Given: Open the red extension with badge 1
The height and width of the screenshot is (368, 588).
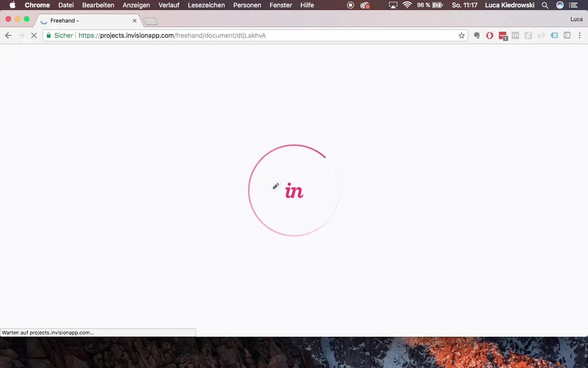Looking at the screenshot, I should pyautogui.click(x=503, y=36).
